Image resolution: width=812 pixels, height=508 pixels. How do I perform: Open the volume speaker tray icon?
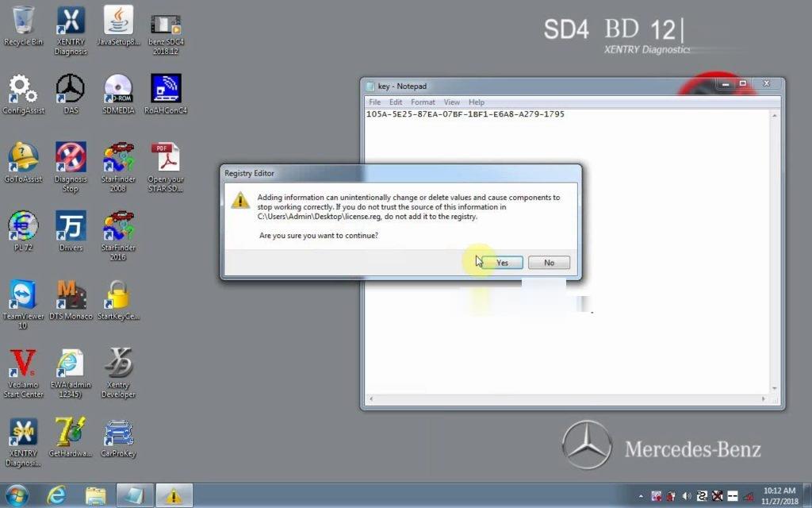click(x=686, y=496)
